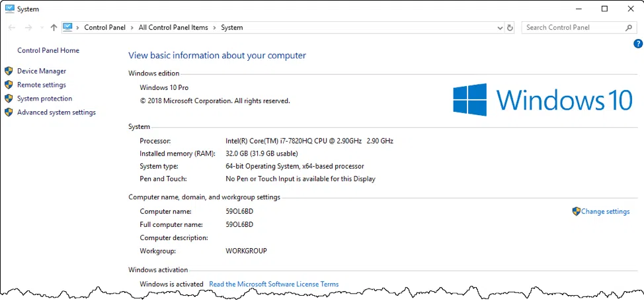Click the Forward navigation arrow
The height and width of the screenshot is (303, 644).
(x=28, y=28)
